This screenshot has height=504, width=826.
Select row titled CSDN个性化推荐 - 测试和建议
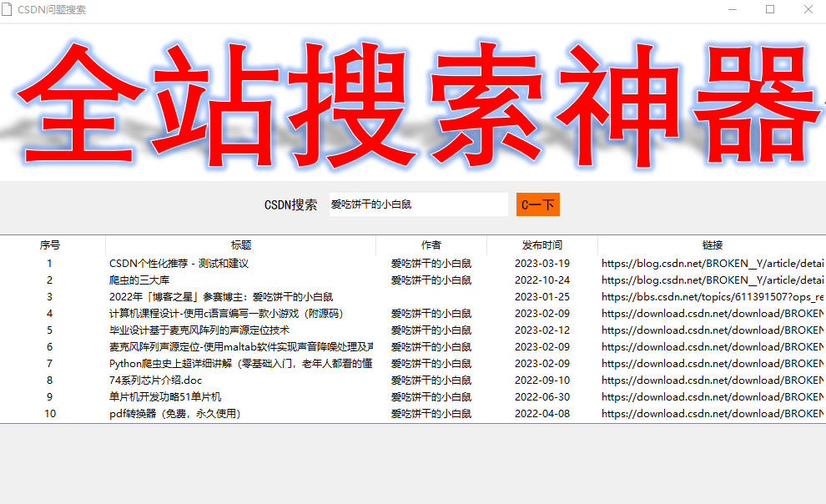tap(413, 264)
